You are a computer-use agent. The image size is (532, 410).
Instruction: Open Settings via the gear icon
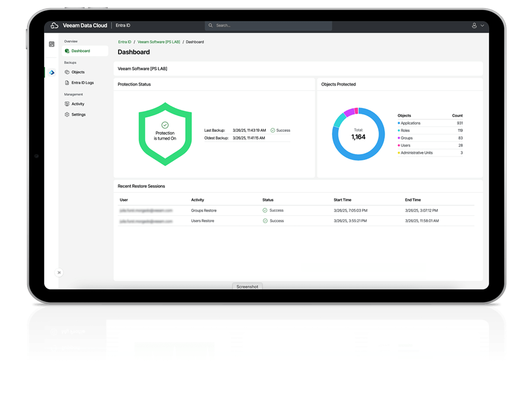point(78,114)
